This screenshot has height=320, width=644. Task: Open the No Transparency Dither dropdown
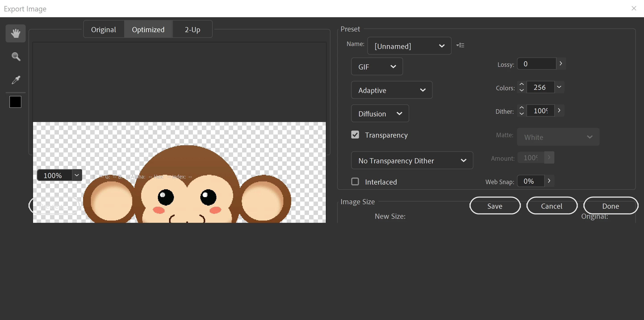(412, 160)
